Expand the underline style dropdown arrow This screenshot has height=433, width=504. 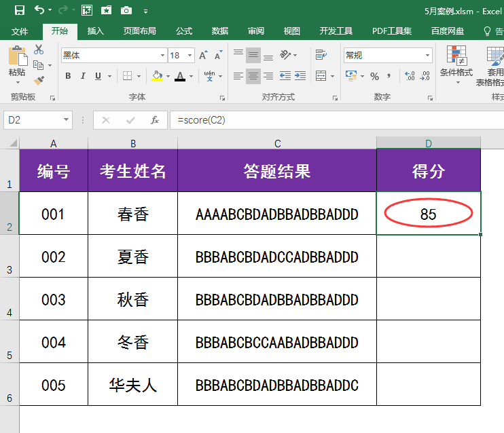click(109, 76)
